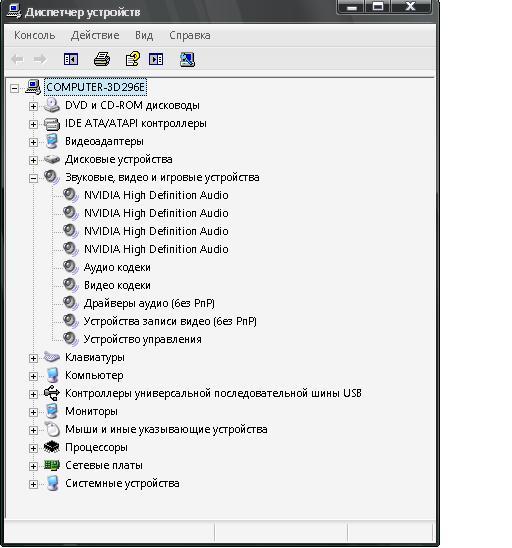Expand the Клавиатуры category
Viewport: 512px width, 548px height.
coord(33,358)
